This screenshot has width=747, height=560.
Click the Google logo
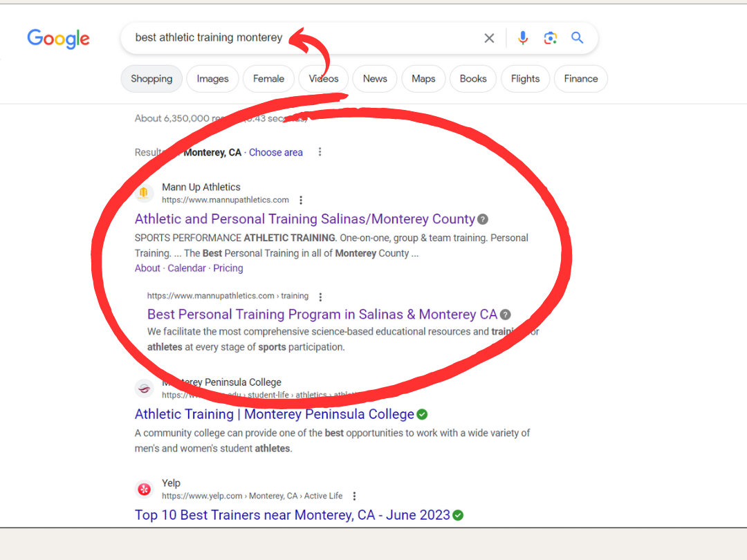[x=58, y=39]
